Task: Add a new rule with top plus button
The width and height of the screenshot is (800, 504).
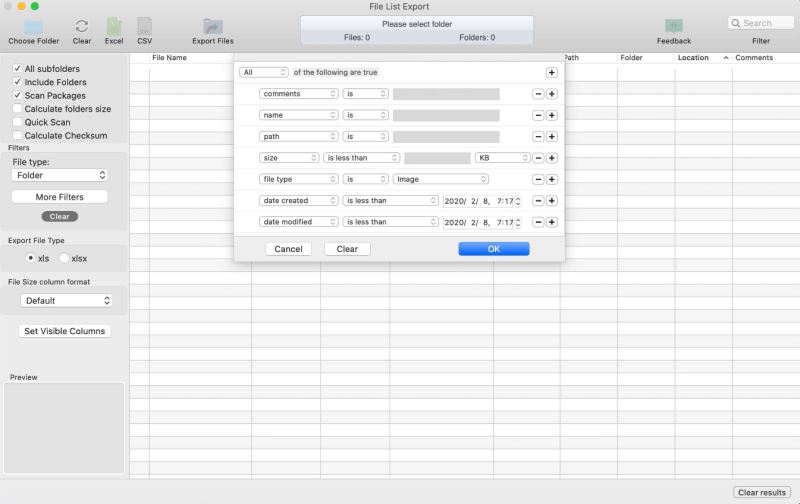Action: [552, 72]
